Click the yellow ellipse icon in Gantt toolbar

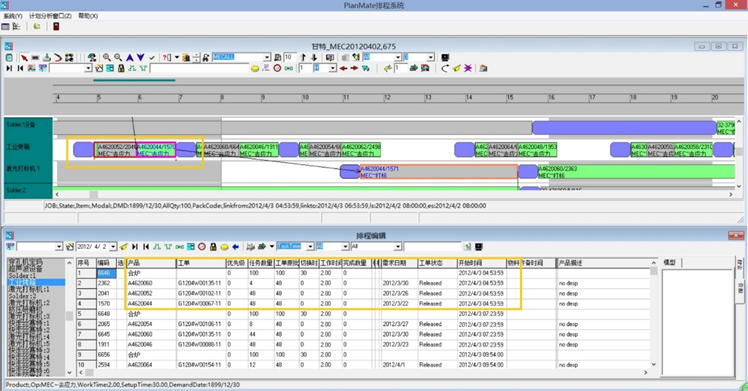(255, 69)
